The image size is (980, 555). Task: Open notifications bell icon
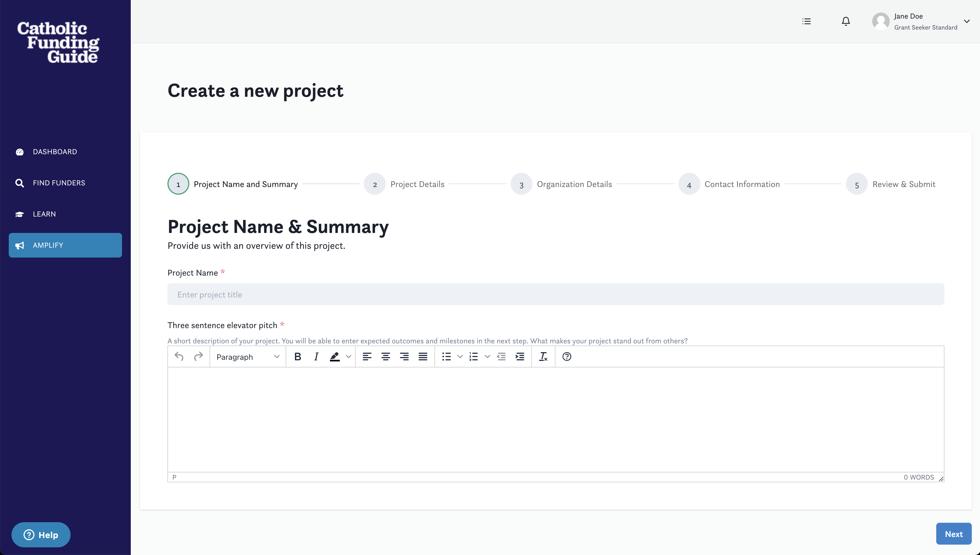(x=845, y=21)
